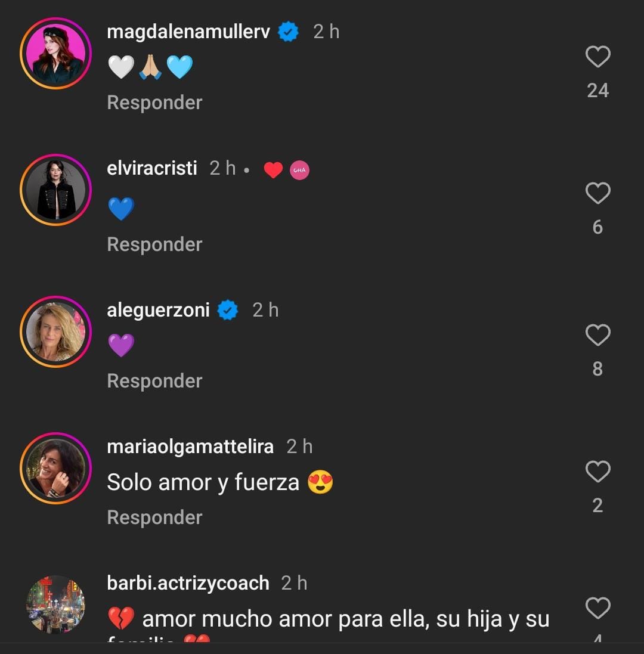Tap barbi.actrizycoach's avatar
Screen dimensions: 644x654
(55, 605)
